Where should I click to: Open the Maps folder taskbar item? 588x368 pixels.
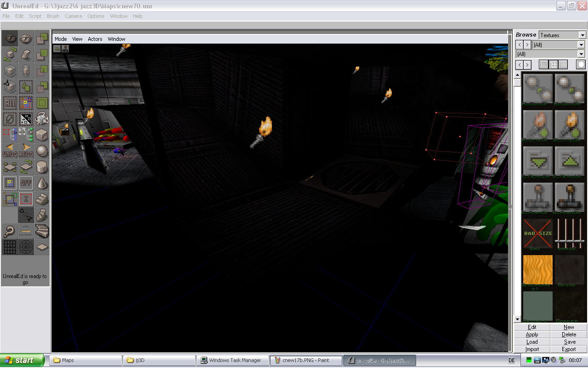coord(85,360)
